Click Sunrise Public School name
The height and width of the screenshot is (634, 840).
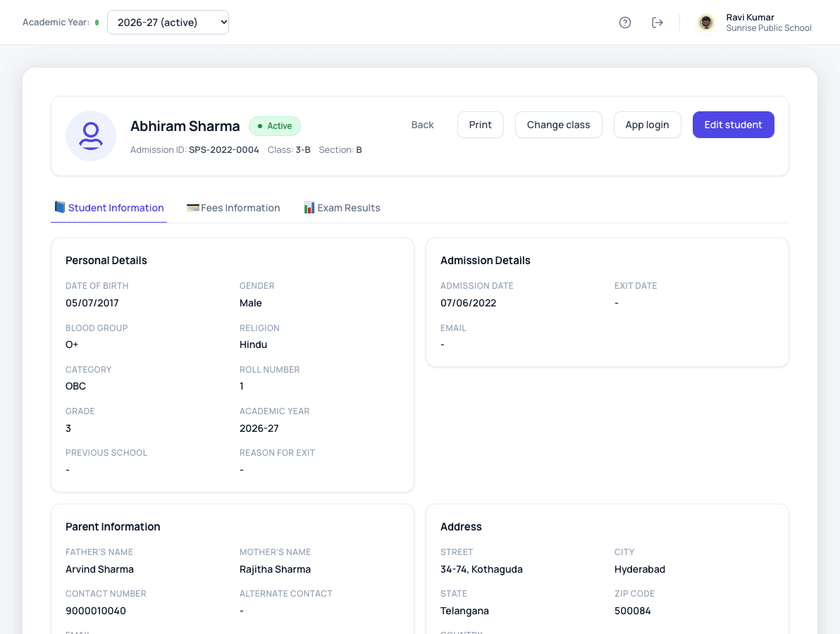(x=769, y=28)
